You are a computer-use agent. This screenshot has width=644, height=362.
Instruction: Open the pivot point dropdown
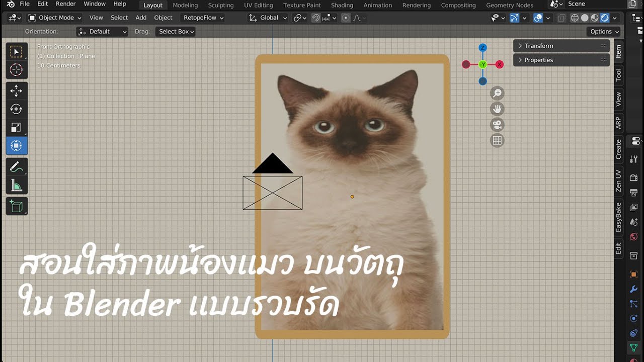(300, 18)
